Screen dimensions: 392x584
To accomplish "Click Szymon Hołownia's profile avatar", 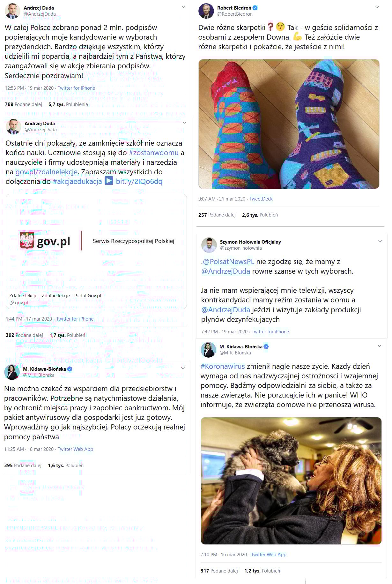I will pyautogui.click(x=209, y=245).
